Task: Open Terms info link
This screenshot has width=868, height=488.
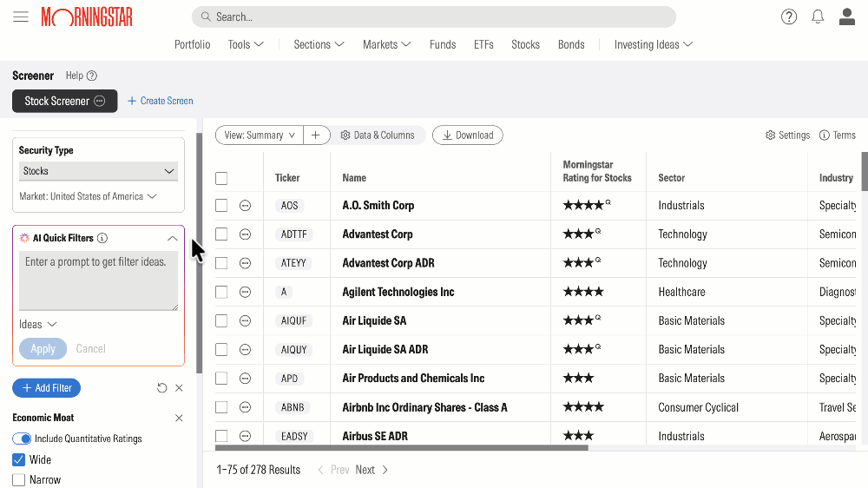Action: pyautogui.click(x=837, y=135)
